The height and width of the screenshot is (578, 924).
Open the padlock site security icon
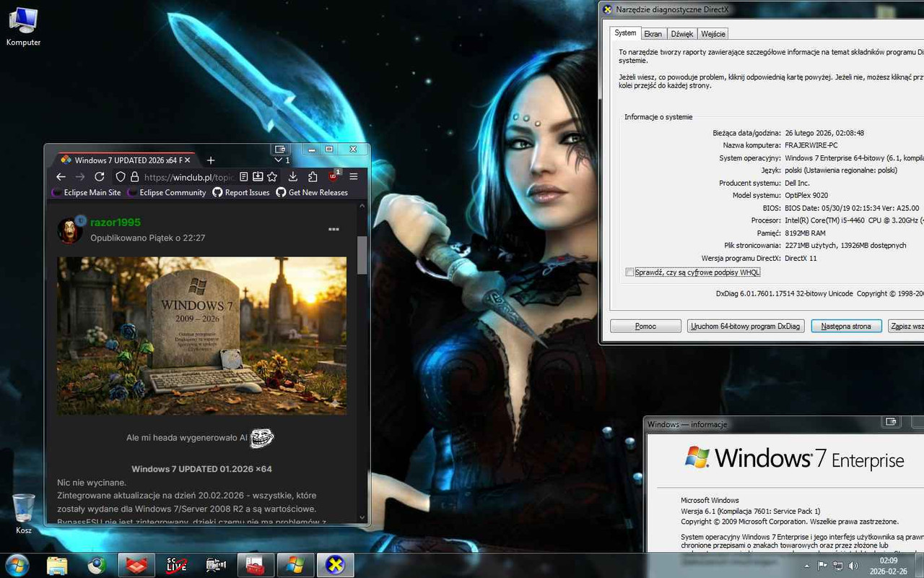[x=135, y=176]
